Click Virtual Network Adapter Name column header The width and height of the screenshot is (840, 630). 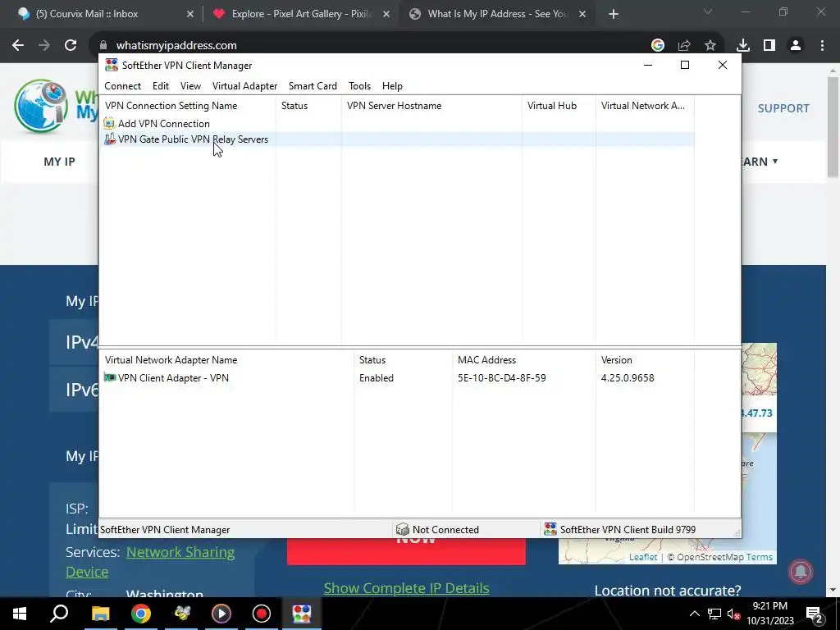[226, 360]
